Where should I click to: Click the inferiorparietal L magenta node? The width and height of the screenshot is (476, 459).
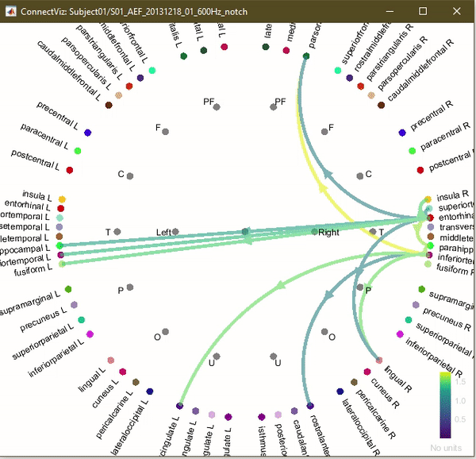coord(90,334)
